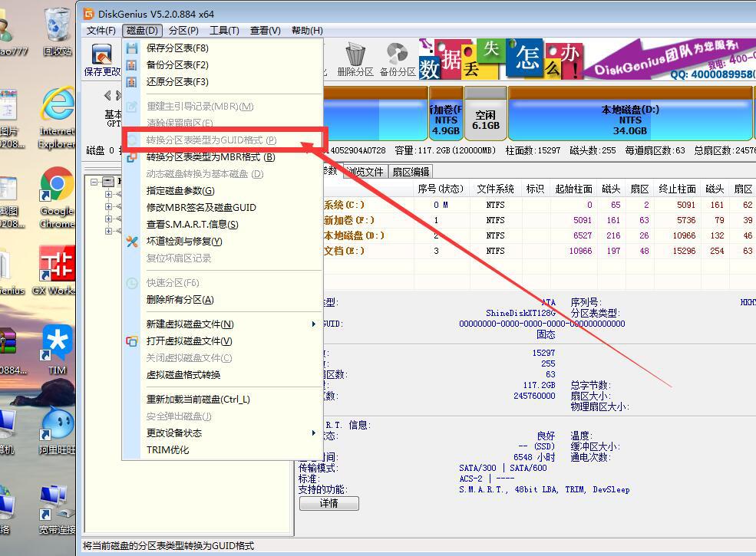Switch to the 扇区编辑 tab
756x556 pixels.
point(413,171)
